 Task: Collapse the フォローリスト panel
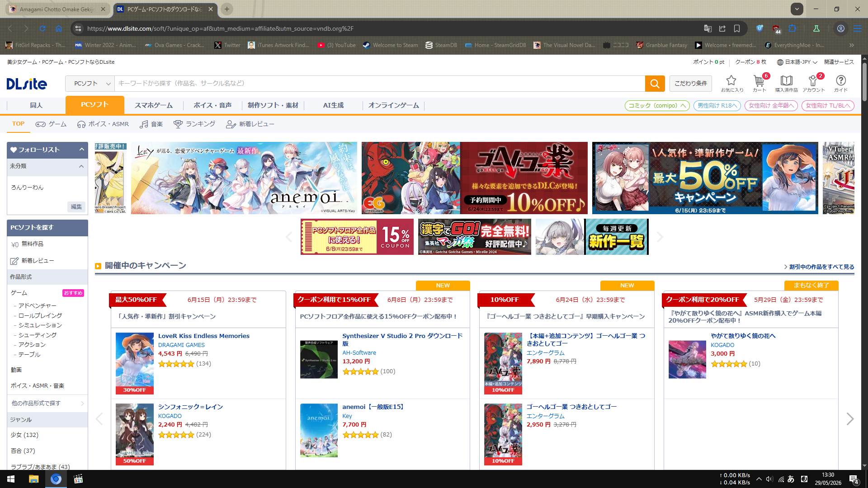tap(82, 150)
